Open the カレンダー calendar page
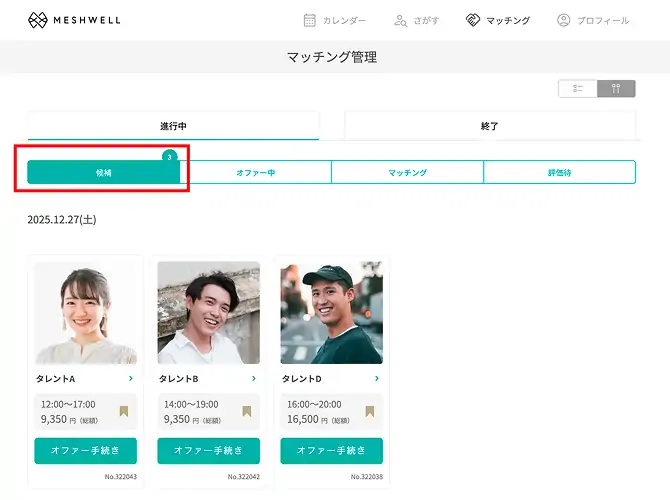 334,20
